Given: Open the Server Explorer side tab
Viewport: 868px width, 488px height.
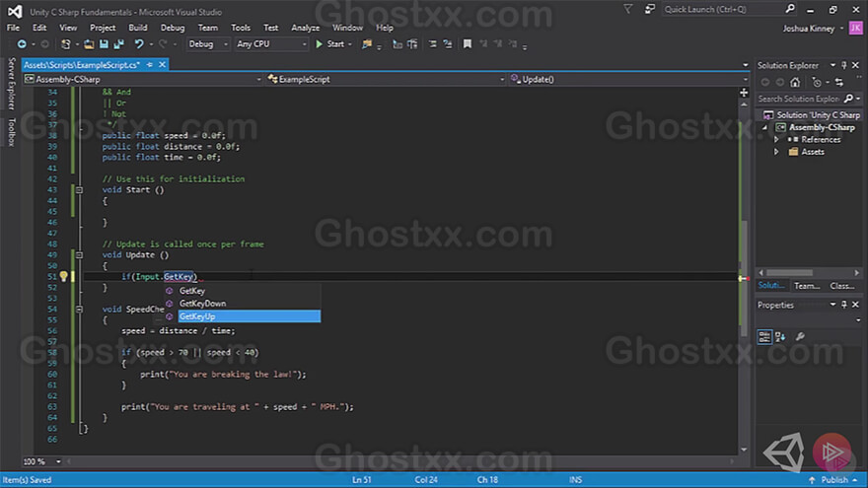Looking at the screenshot, I should click(x=12, y=84).
